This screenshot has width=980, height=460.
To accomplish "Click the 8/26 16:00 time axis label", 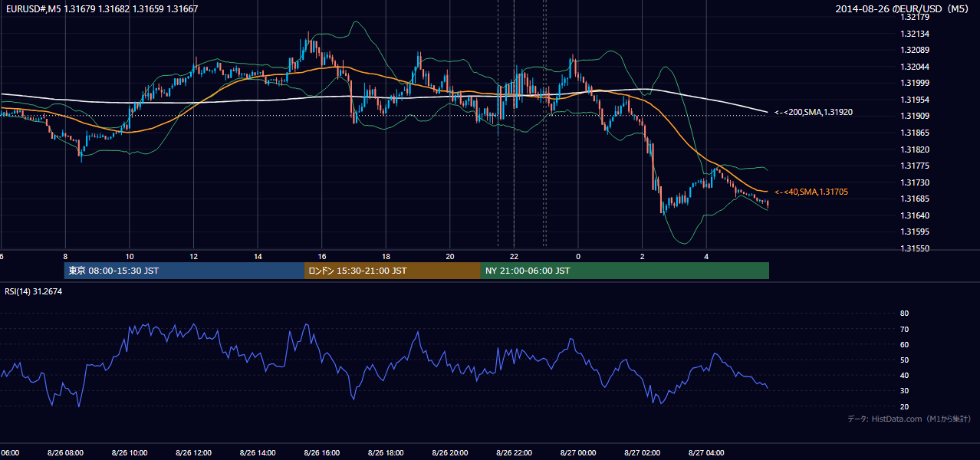I will tap(322, 453).
